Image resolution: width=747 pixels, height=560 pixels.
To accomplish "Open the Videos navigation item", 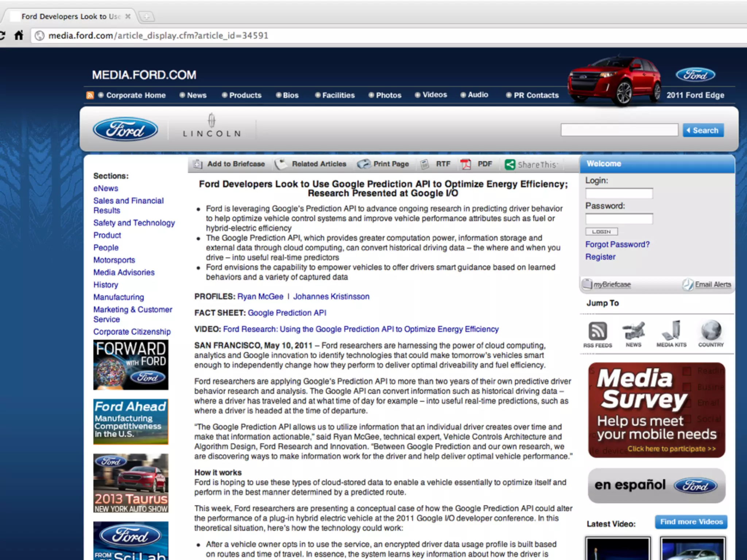I will (434, 95).
